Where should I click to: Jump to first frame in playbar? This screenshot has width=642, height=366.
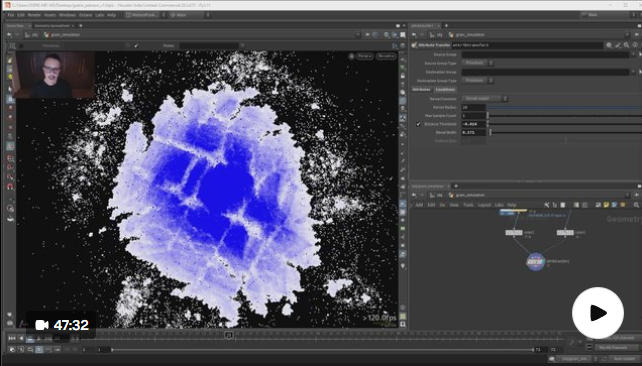click(x=11, y=338)
